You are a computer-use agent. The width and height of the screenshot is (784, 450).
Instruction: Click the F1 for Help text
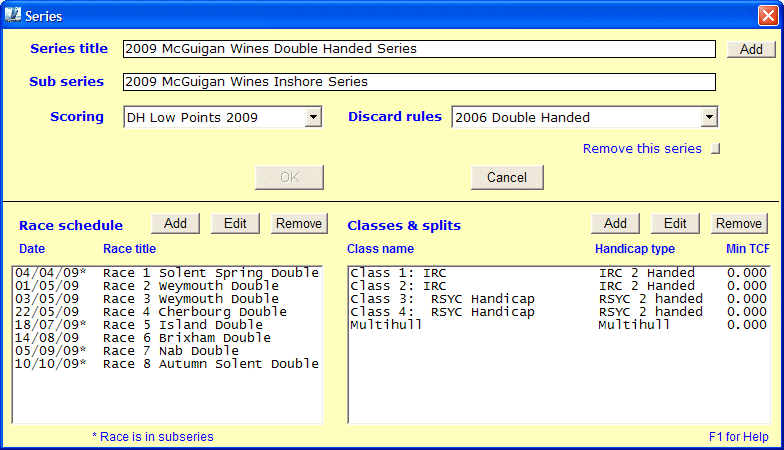pyautogui.click(x=738, y=437)
